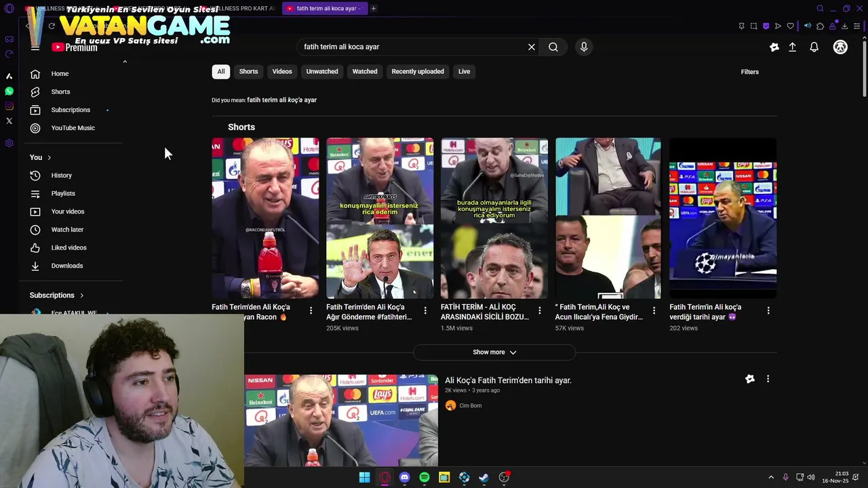Open options for 'ARASINDAKİ SİCİLİ BOZU' short
868x488 pixels.
click(540, 310)
